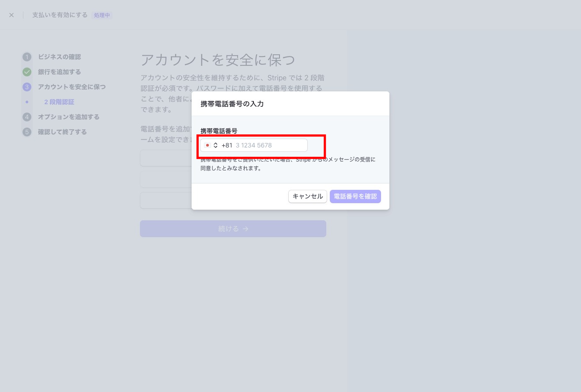Focus the 携帯電話番号 input field

pyautogui.click(x=270, y=145)
